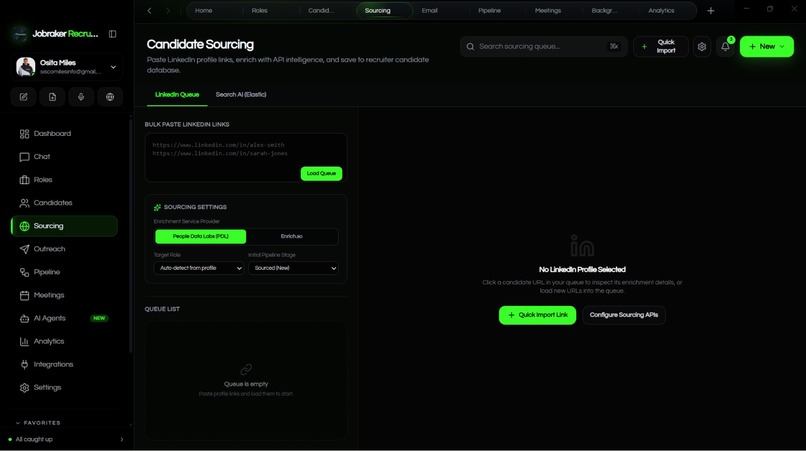Open Candidates from the sidebar

tap(64, 203)
